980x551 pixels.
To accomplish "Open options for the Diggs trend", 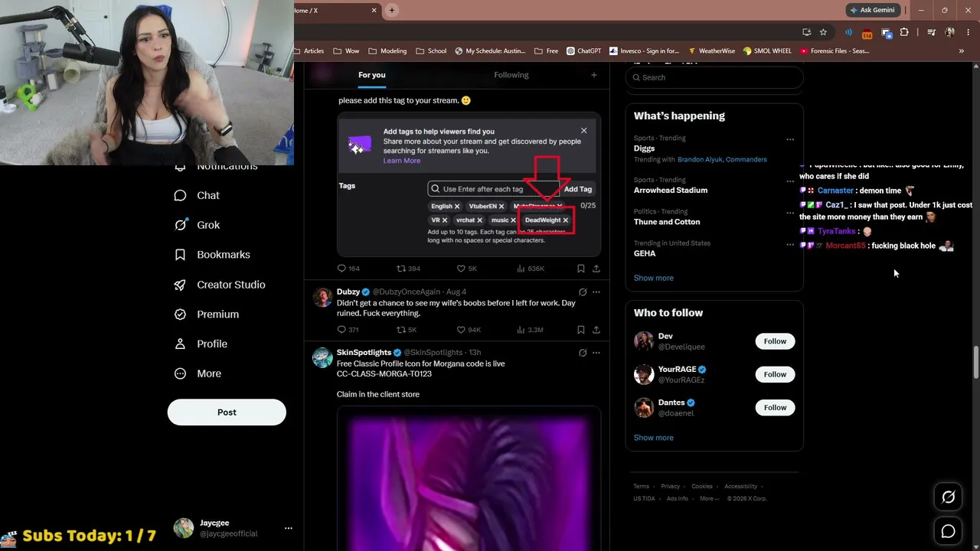I will coord(790,139).
